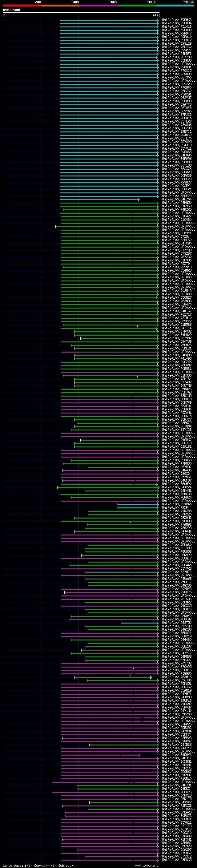Select UniRef100_O76968 label
The width and height of the screenshot is (197, 868).
tap(177, 206)
